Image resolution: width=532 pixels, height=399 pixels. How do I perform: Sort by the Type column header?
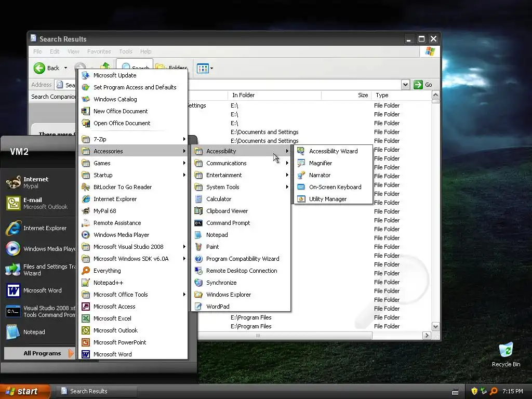point(401,95)
